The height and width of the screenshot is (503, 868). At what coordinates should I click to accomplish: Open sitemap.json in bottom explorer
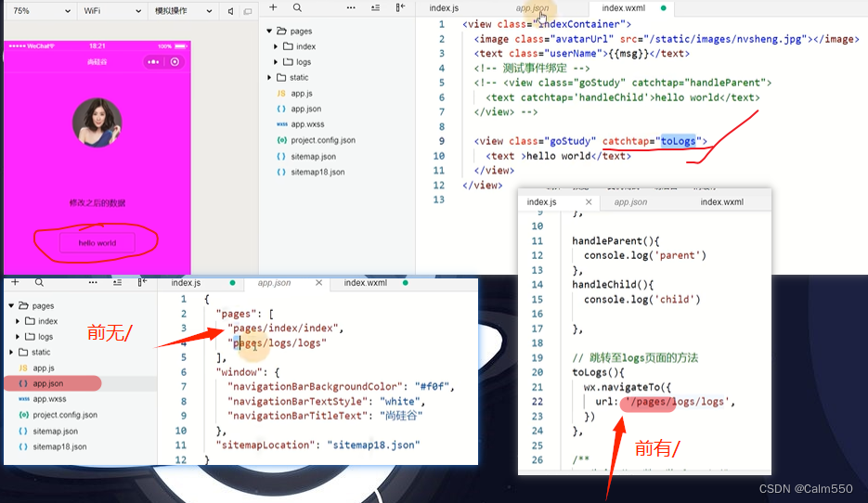pyautogui.click(x=55, y=431)
